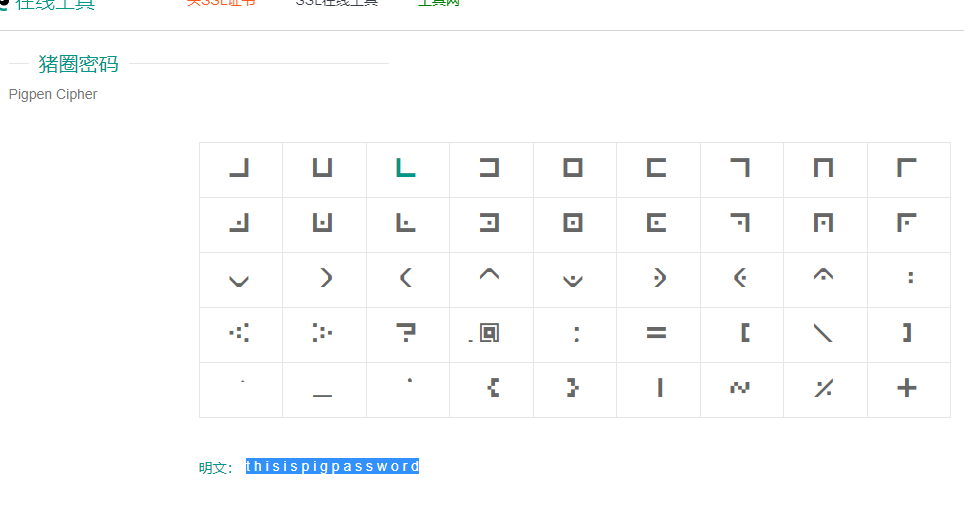Click the teal L-shaped pigpen symbol
This screenshot has height=517, width=964.
click(x=406, y=169)
